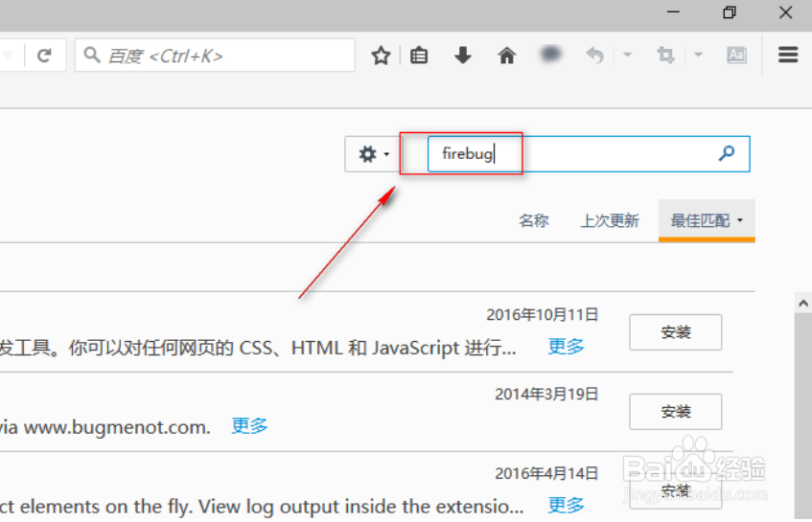Click date text 2016年4月14日
The image size is (812, 522).
click(546, 473)
